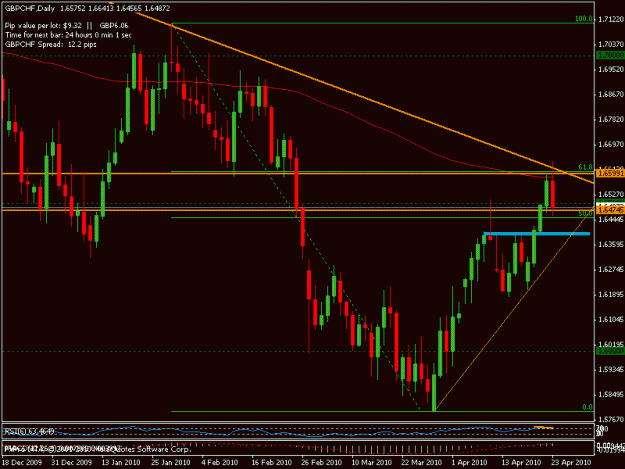Click the Quotes Software Corp. copyright text

click(x=152, y=449)
